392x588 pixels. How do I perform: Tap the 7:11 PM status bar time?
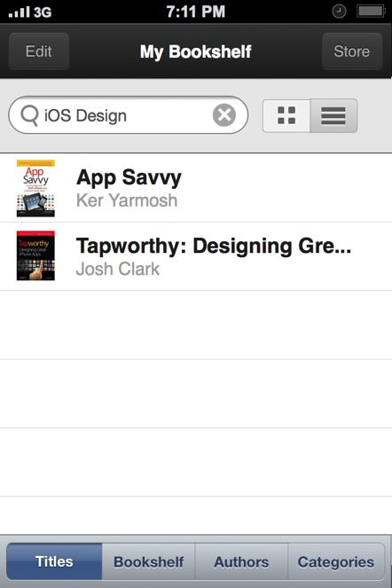click(196, 12)
